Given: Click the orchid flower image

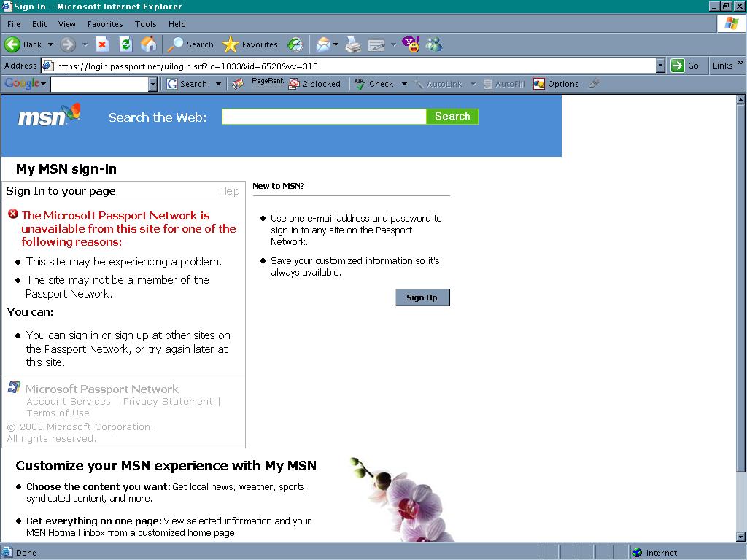Looking at the screenshot, I should click(402, 499).
